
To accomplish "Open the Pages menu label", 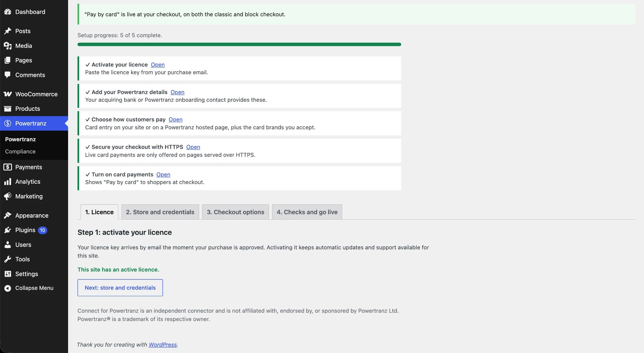I will click(23, 60).
